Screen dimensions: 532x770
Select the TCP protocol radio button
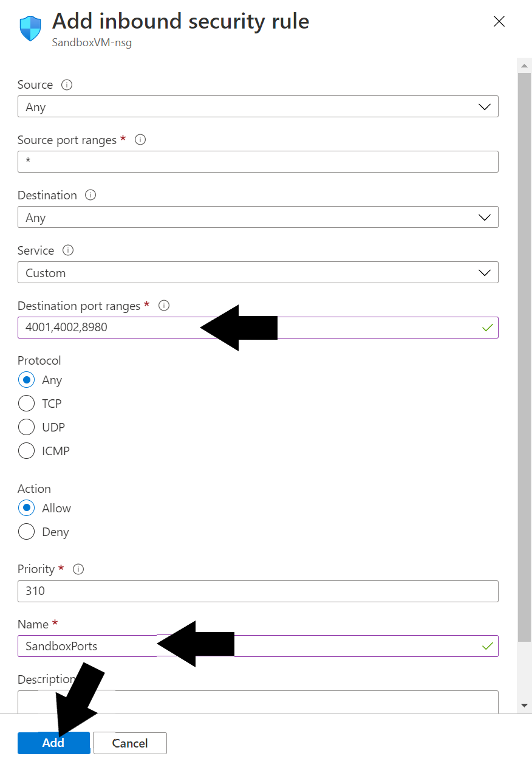pyautogui.click(x=27, y=404)
